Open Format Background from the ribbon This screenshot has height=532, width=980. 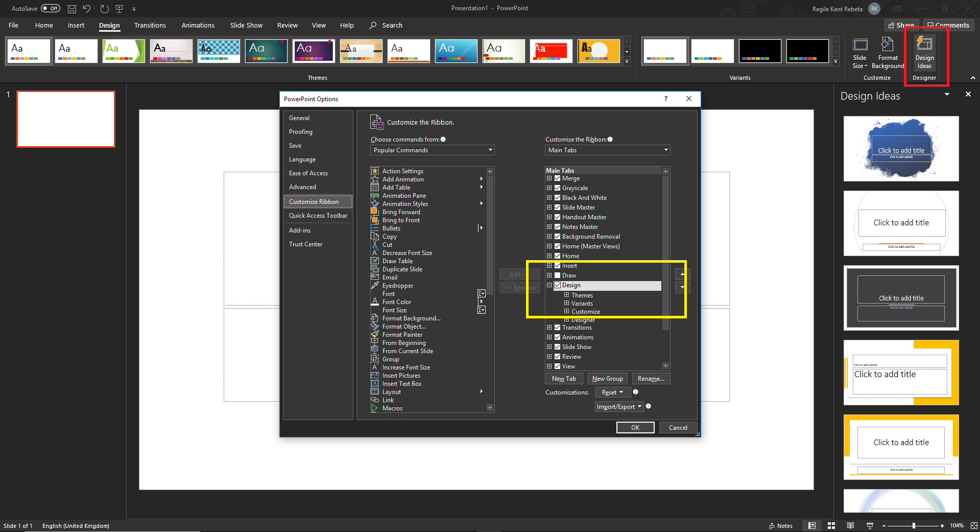pyautogui.click(x=887, y=53)
